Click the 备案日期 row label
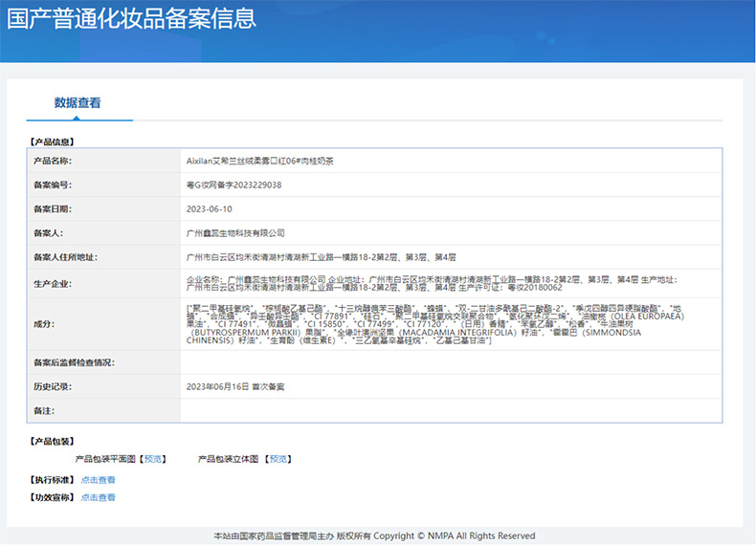756x545 pixels. pos(53,209)
